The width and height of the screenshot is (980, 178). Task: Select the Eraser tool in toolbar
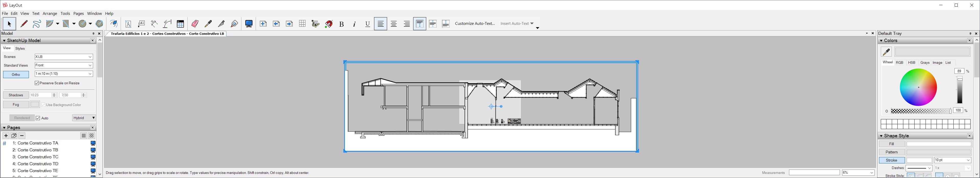point(195,24)
